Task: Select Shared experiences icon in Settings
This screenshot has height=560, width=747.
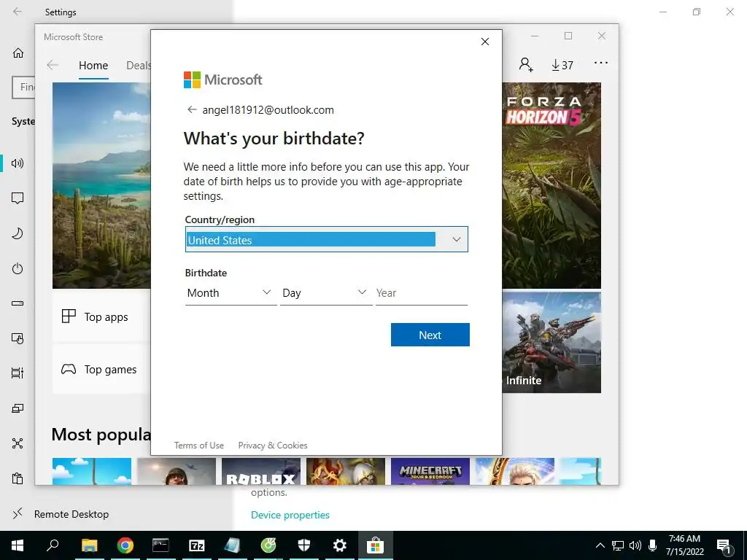Action: coord(18,443)
